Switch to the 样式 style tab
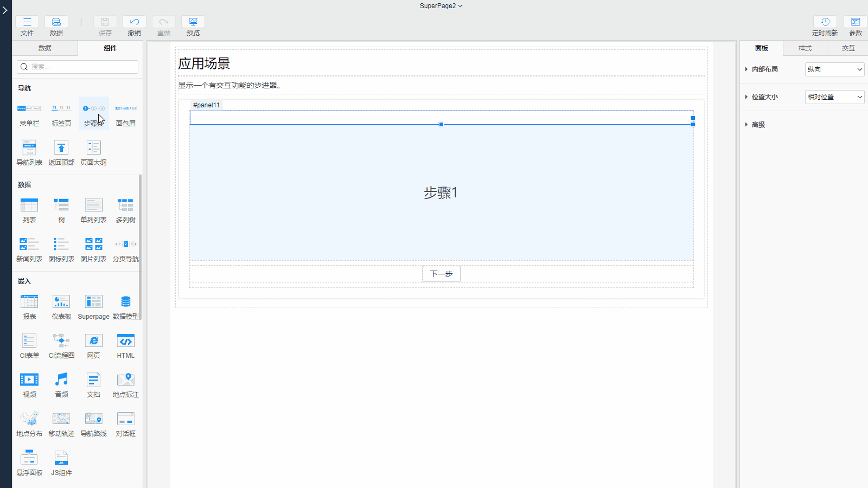The image size is (868, 488). click(805, 48)
